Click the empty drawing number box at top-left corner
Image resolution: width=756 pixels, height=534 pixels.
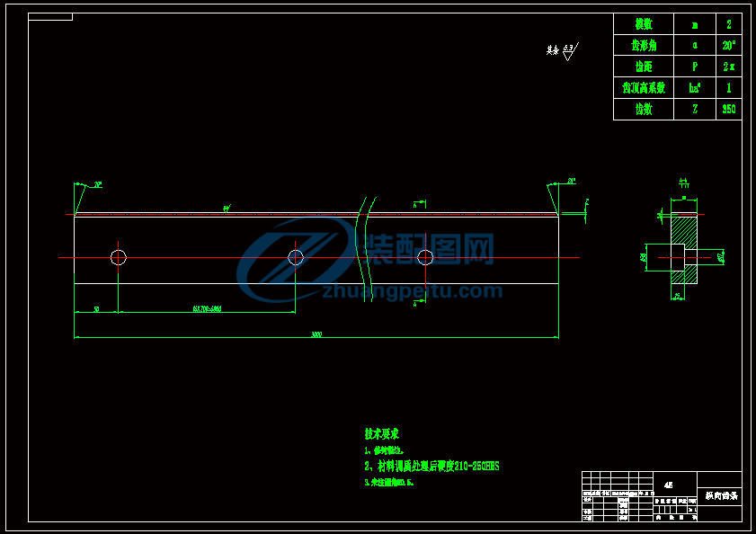[50, 17]
